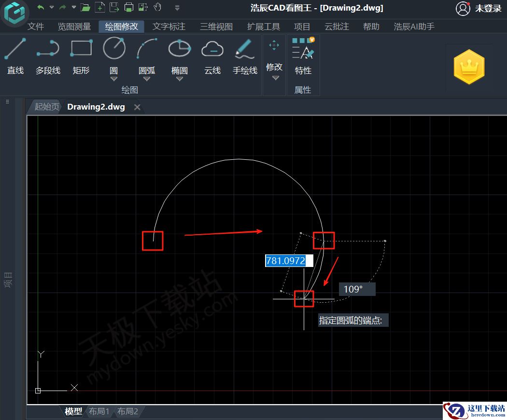
Task: Select the Drawing2.dwg document tab
Action: [96, 107]
